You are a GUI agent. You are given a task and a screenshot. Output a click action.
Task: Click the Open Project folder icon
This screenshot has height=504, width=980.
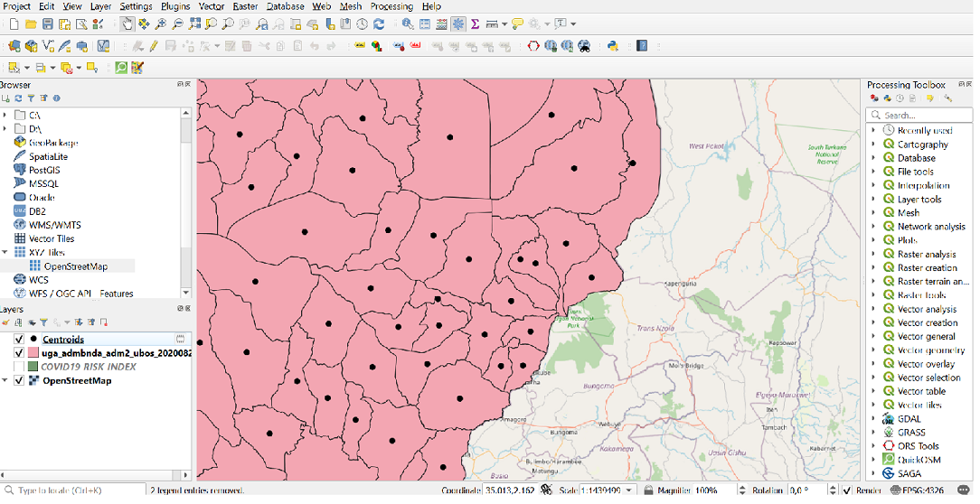click(31, 23)
